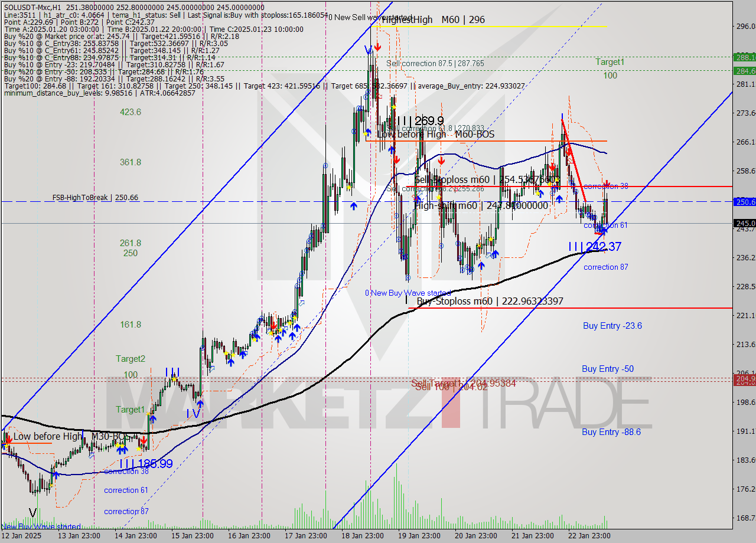Select 'Buy %20 @ Entry -50: 208.535' line
This screenshot has height=543, width=756.
103,71
